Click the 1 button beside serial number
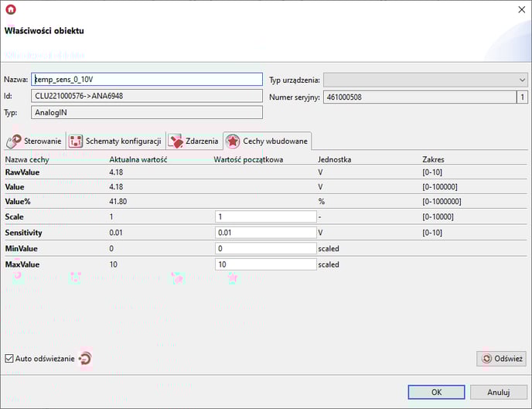 pyautogui.click(x=522, y=97)
